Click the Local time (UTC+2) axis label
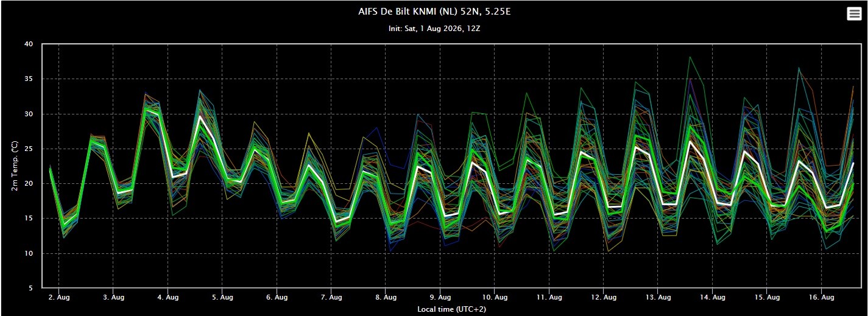This screenshot has width=868, height=316. (x=451, y=309)
